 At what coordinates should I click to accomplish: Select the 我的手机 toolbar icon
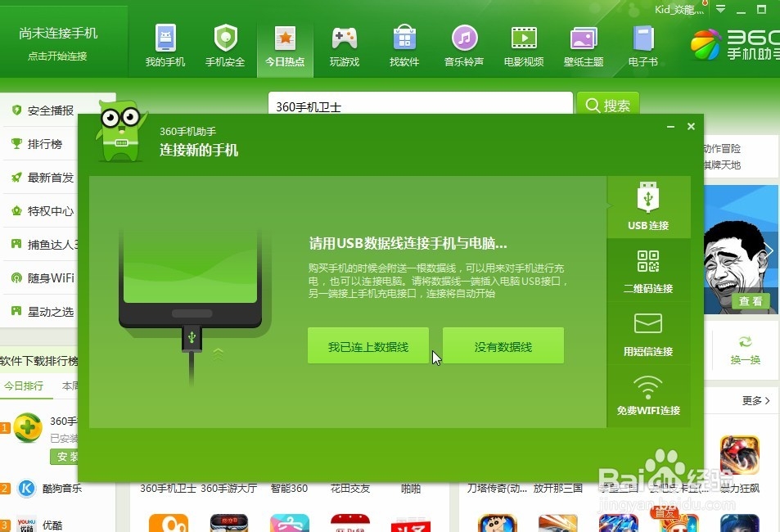pyautogui.click(x=165, y=45)
